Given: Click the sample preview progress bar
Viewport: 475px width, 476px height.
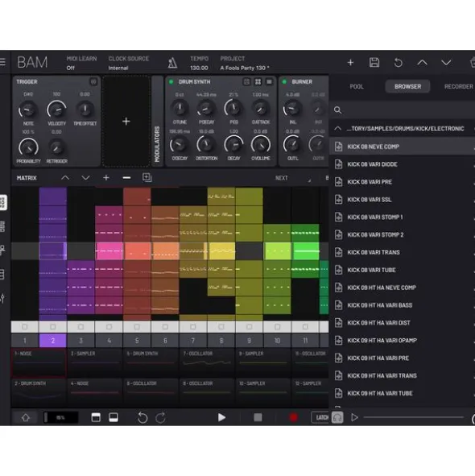Looking at the screenshot, I should pyautogui.click(x=413, y=417).
